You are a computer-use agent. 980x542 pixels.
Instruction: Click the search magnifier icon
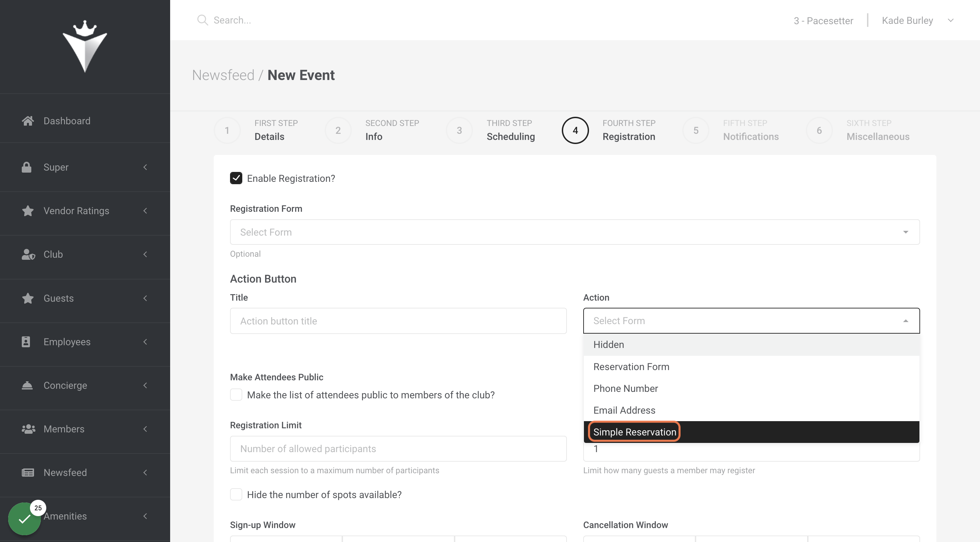pyautogui.click(x=202, y=20)
